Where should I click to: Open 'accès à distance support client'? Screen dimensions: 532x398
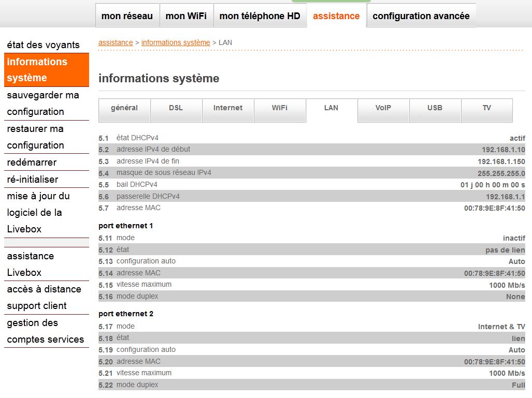[44, 298]
